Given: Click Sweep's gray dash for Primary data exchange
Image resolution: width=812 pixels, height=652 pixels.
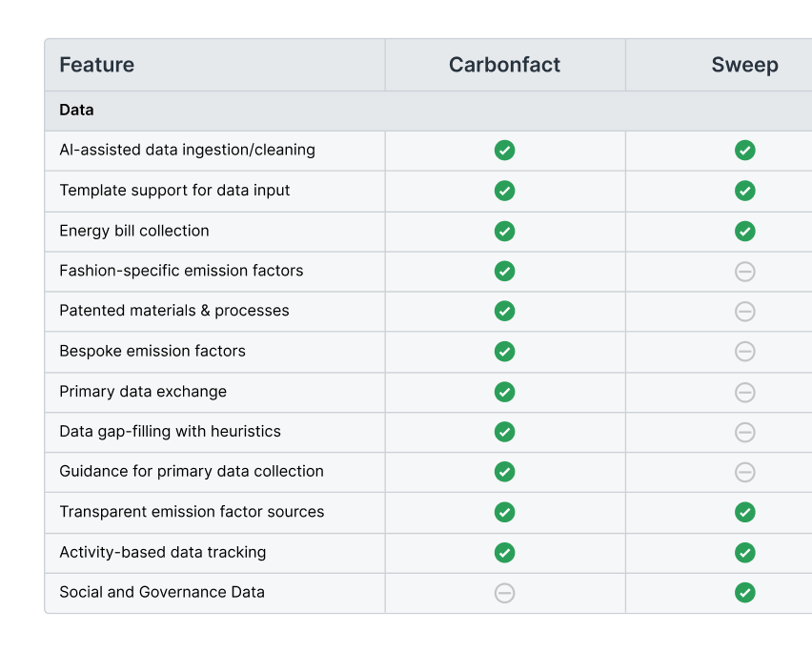Looking at the screenshot, I should pos(744,392).
